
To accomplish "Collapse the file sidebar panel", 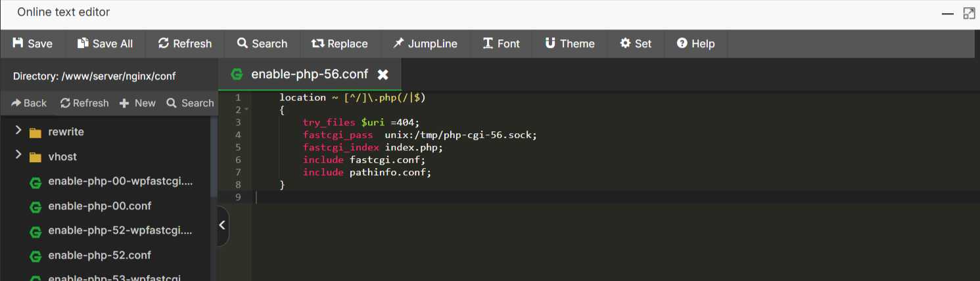I will click(222, 225).
